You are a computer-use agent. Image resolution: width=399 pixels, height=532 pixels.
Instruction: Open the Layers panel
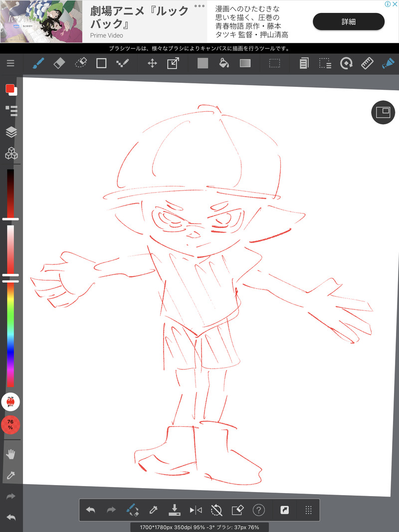(11, 132)
